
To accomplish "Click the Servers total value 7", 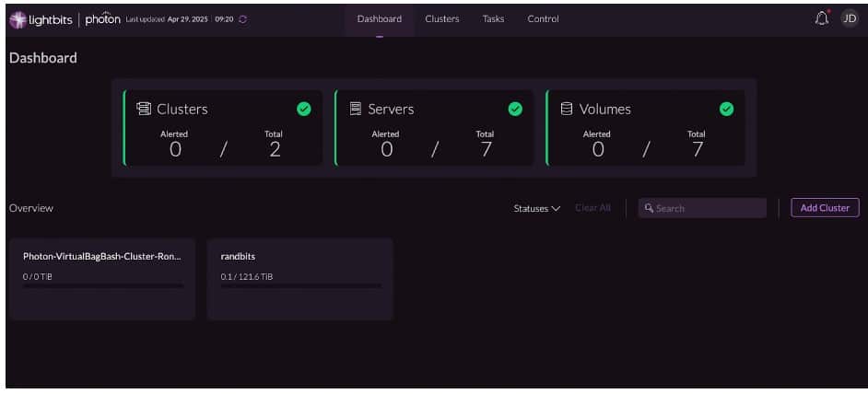I will click(x=486, y=149).
